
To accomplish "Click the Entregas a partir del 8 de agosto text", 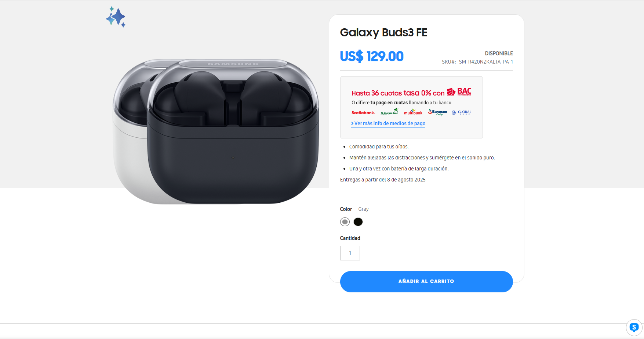I will [x=383, y=180].
